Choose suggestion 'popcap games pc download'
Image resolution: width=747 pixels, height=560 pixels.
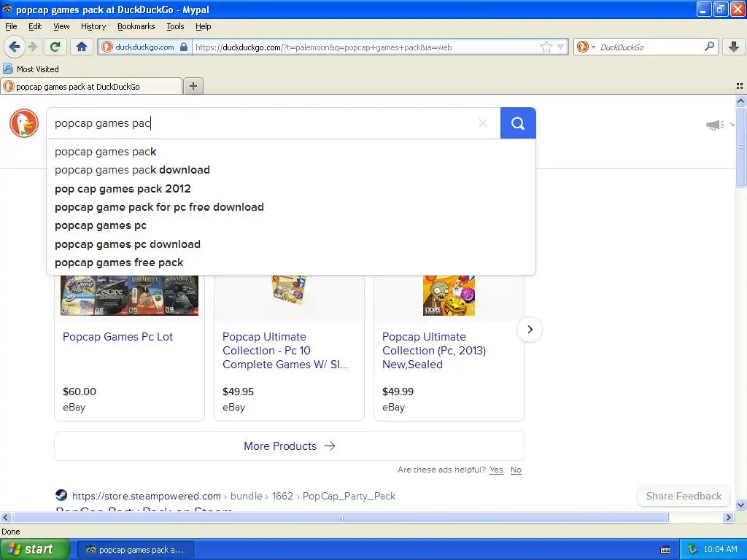290,244
